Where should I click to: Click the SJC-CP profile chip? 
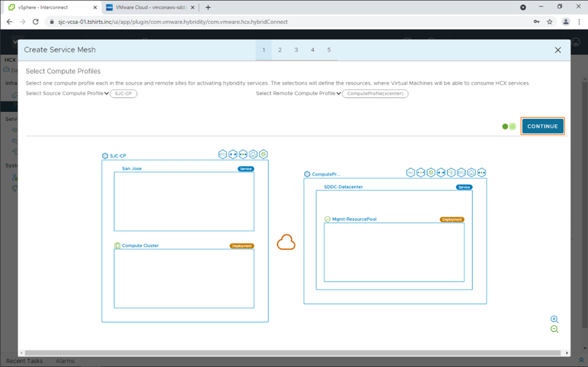tap(124, 93)
